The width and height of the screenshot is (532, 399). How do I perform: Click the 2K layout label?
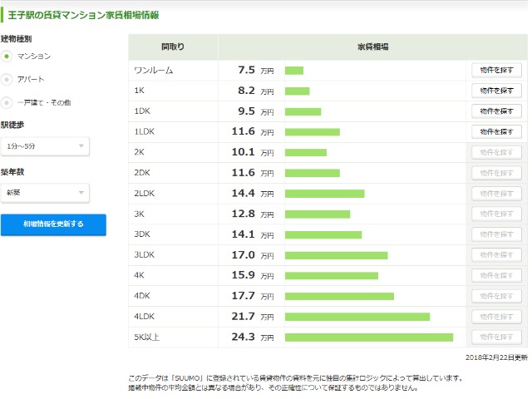[139, 152]
